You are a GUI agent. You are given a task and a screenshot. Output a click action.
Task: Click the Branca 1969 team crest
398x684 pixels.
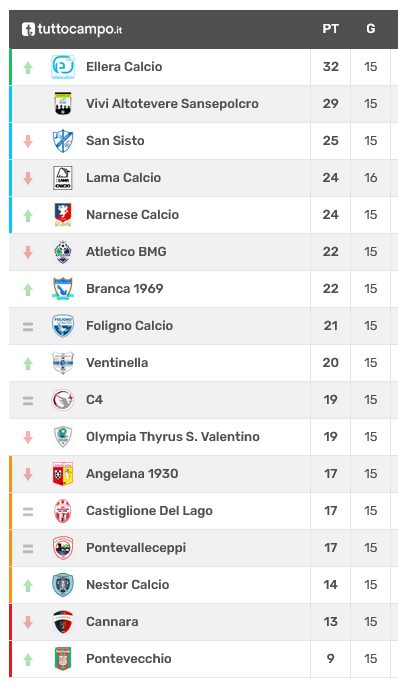pyautogui.click(x=63, y=289)
